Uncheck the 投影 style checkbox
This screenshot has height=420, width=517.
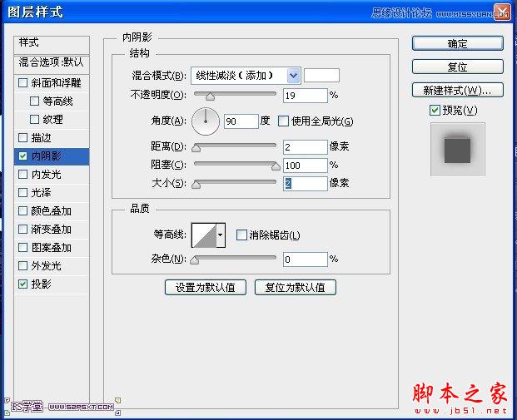click(22, 284)
